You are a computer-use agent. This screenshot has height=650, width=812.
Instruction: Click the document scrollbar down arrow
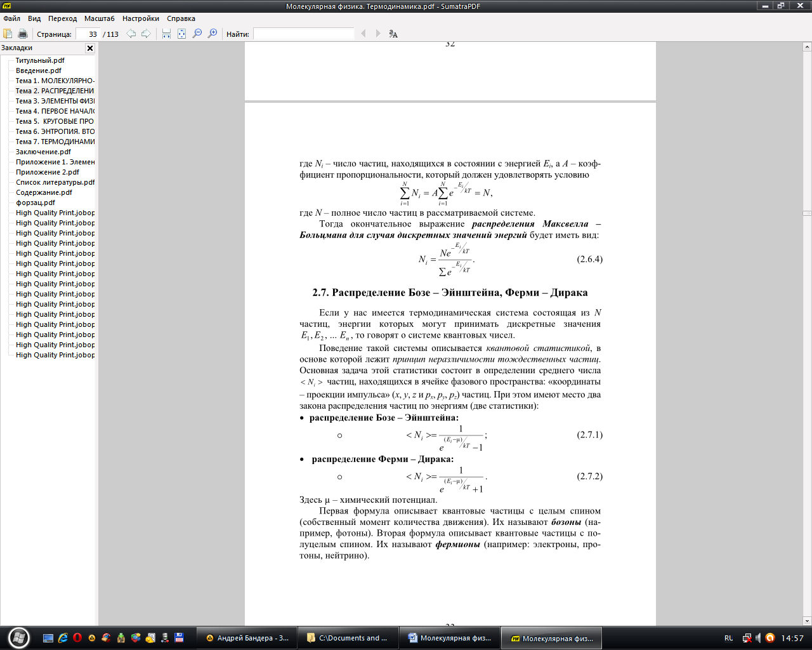tap(807, 621)
